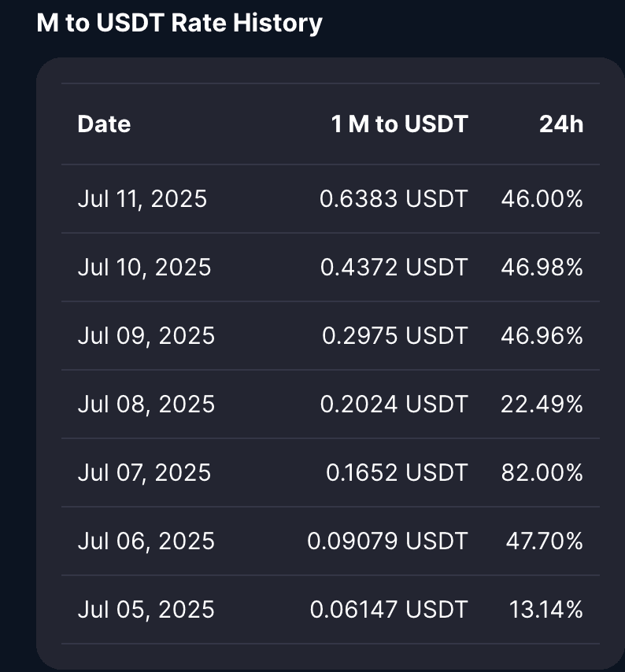Click the "M to USDT Rate History" heading
The image size is (625, 672).
(179, 23)
